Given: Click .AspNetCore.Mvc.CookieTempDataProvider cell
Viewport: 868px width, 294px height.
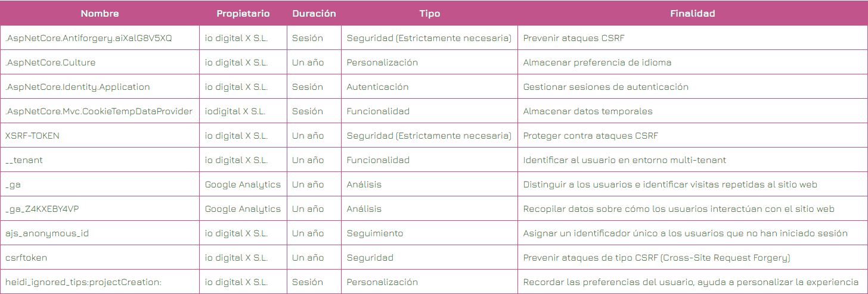Looking at the screenshot, I should coord(99,111).
